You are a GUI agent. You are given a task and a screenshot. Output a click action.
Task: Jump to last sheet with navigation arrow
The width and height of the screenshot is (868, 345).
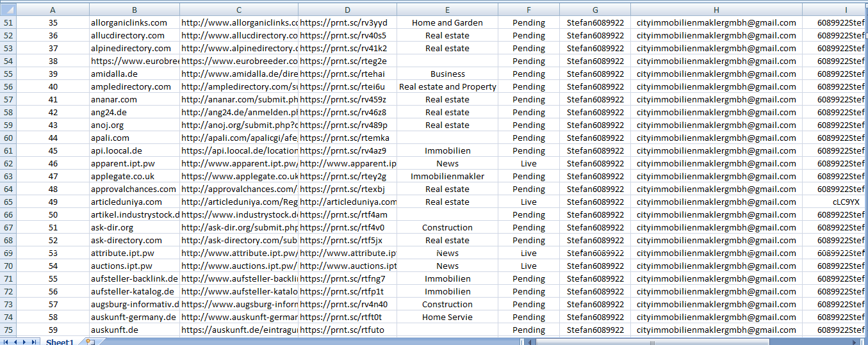(x=33, y=342)
